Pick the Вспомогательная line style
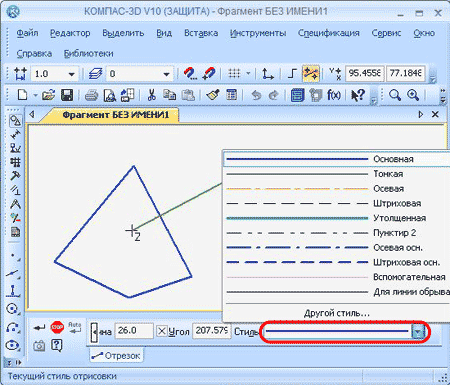The image size is (450, 385). pyautogui.click(x=336, y=277)
